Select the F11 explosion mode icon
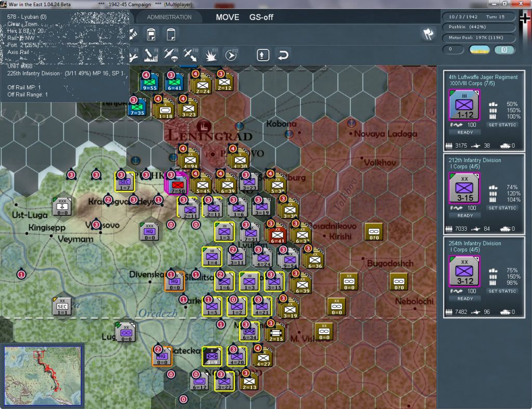Viewport: 532px width, 409px height. coord(211,55)
